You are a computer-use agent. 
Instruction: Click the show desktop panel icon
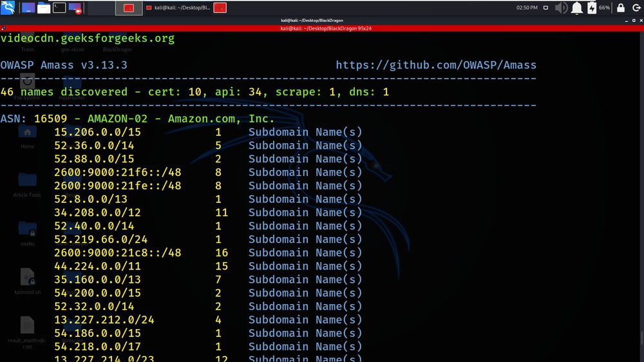[x=28, y=8]
